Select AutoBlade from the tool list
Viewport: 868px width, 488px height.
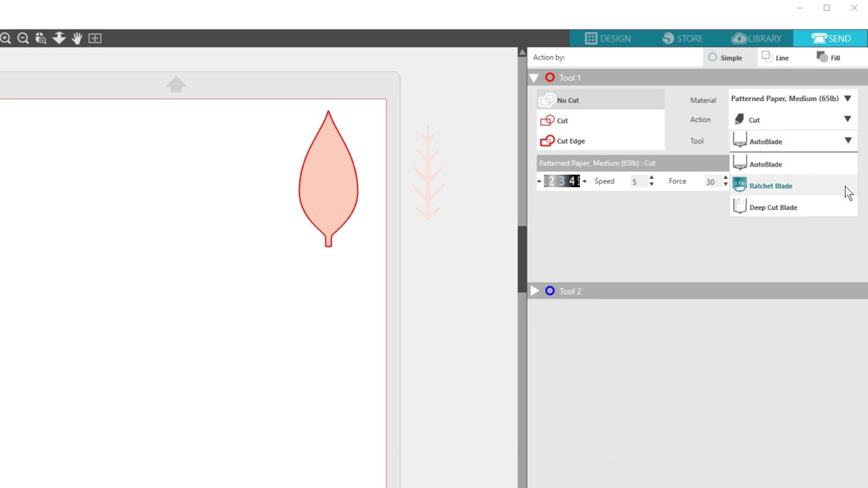(x=793, y=164)
